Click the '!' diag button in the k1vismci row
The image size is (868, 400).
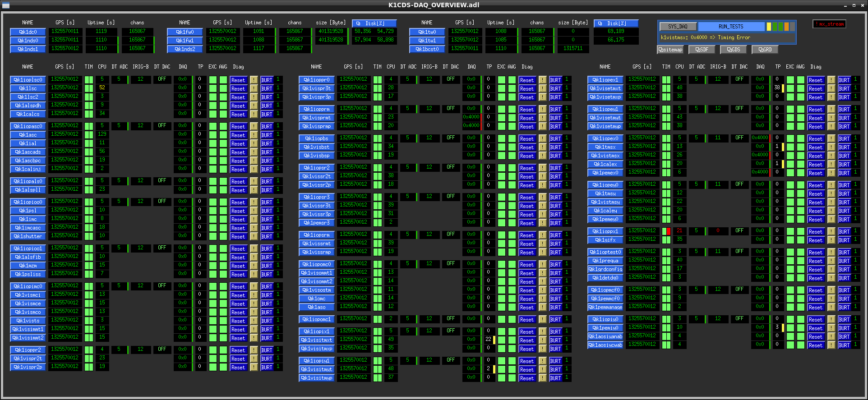(254, 295)
